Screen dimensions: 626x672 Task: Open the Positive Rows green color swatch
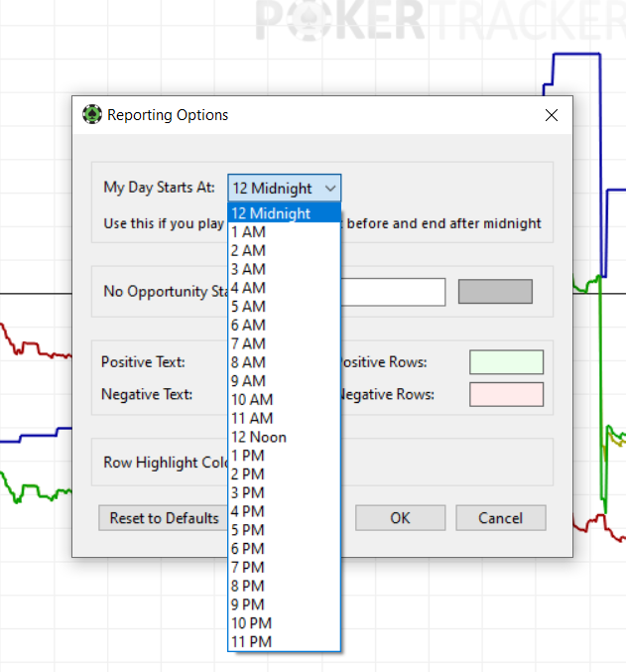click(x=507, y=362)
